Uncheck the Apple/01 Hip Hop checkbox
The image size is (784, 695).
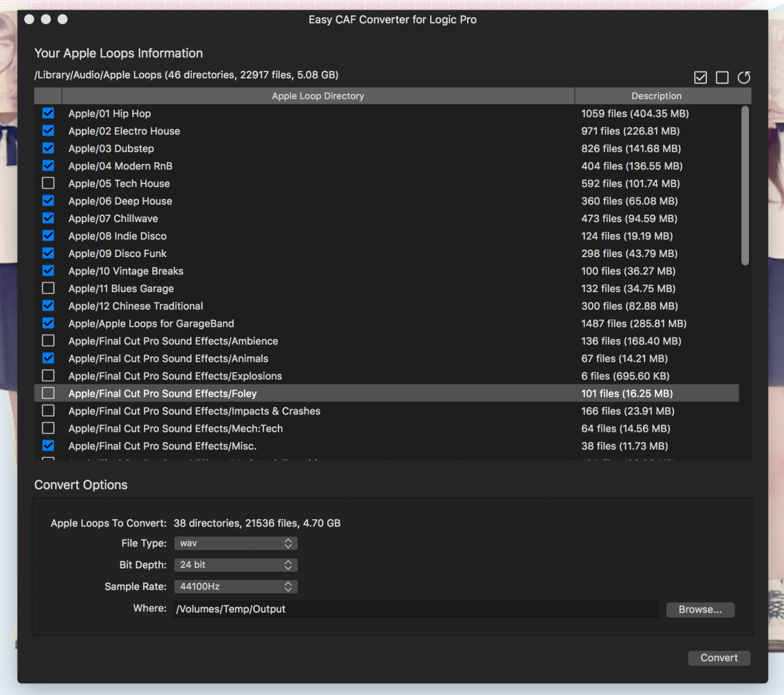tap(48, 113)
